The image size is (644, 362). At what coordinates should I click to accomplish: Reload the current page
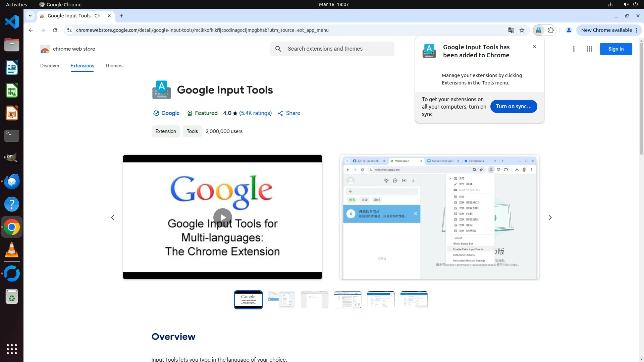click(x=55, y=30)
